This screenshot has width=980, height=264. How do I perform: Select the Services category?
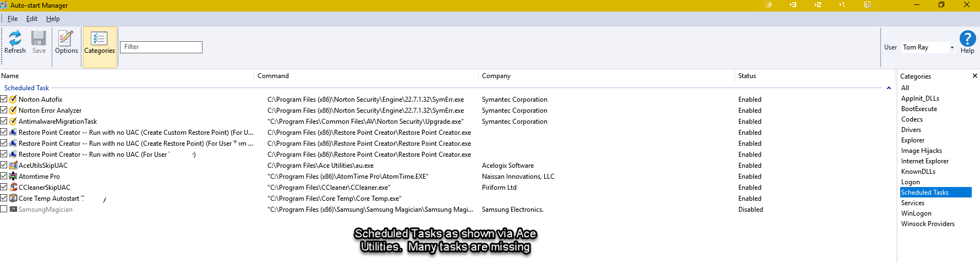(912, 203)
